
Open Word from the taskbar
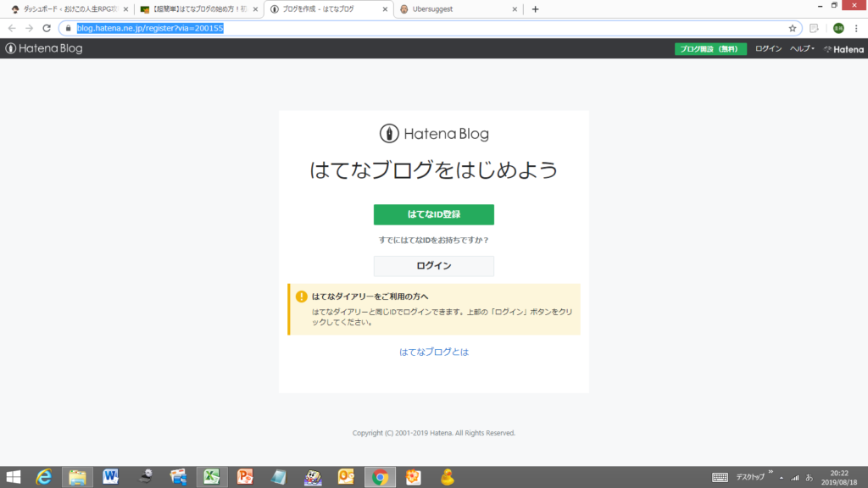point(111,476)
